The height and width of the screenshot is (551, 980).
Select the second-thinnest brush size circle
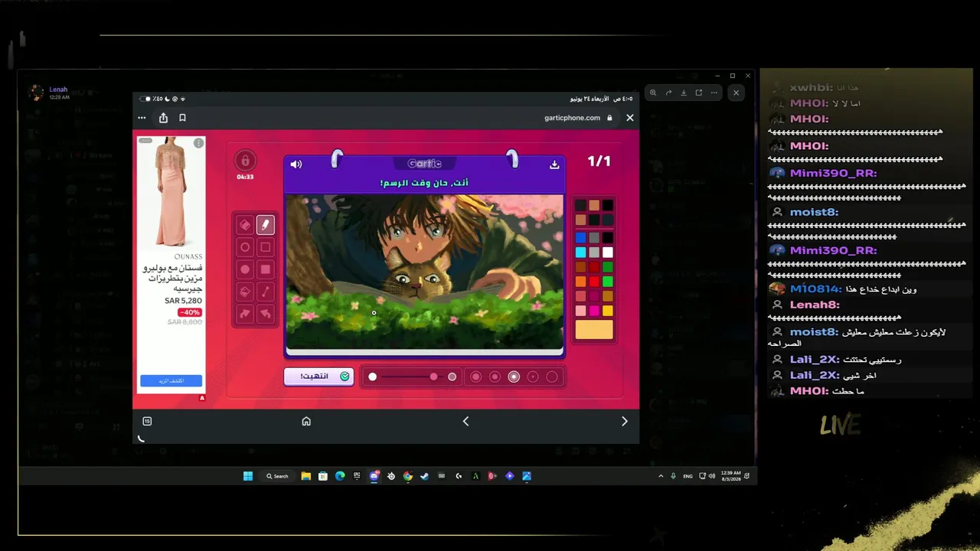pos(533,377)
